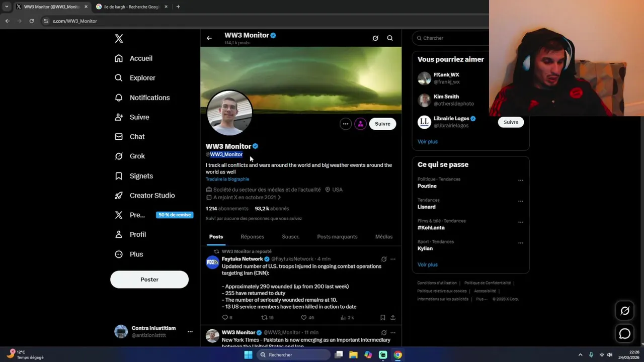This screenshot has height=362, width=644.
Task: Open the X logo home icon
Action: pyautogui.click(x=119, y=39)
